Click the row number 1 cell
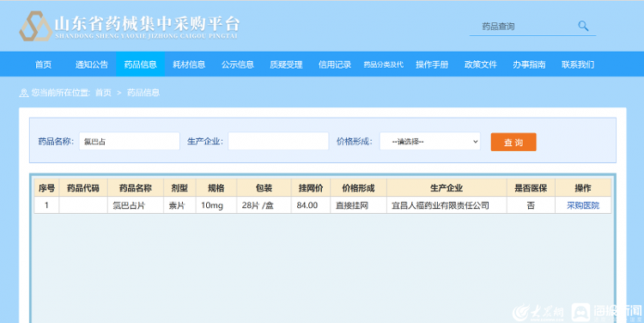The image size is (644, 323). [x=46, y=205]
